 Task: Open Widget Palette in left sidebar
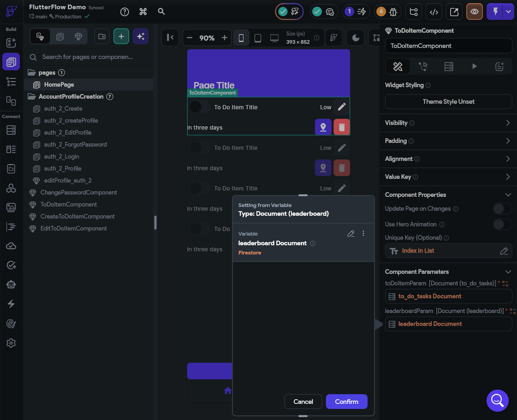click(x=11, y=42)
